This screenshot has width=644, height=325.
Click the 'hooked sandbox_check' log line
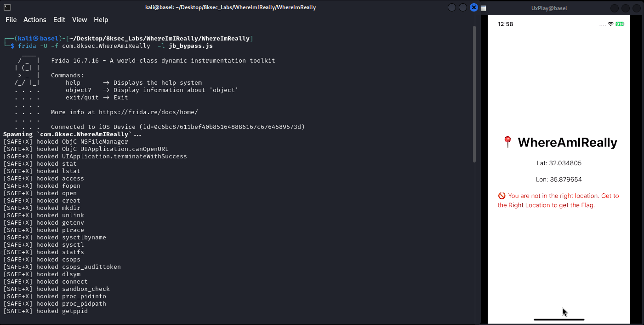[57, 289]
